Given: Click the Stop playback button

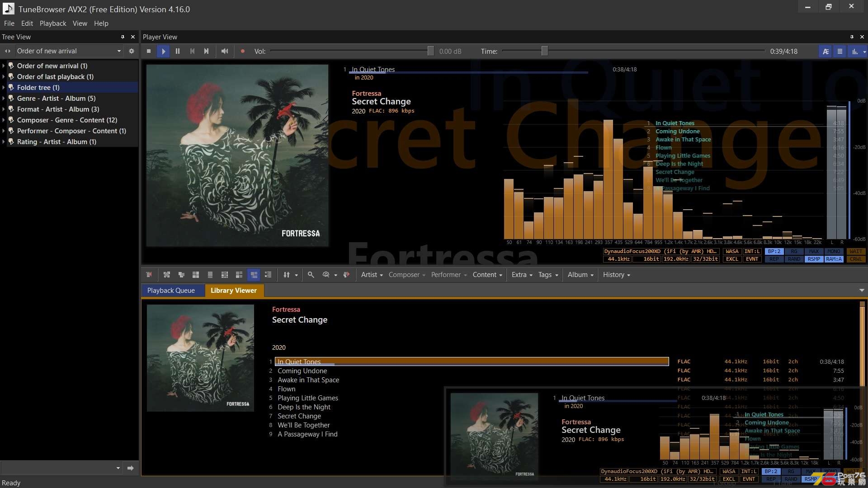Looking at the screenshot, I should [149, 51].
